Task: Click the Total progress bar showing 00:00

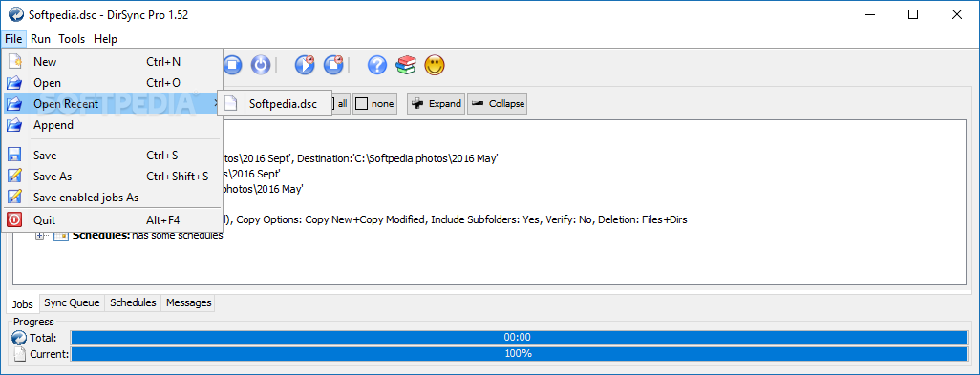Action: point(519,338)
